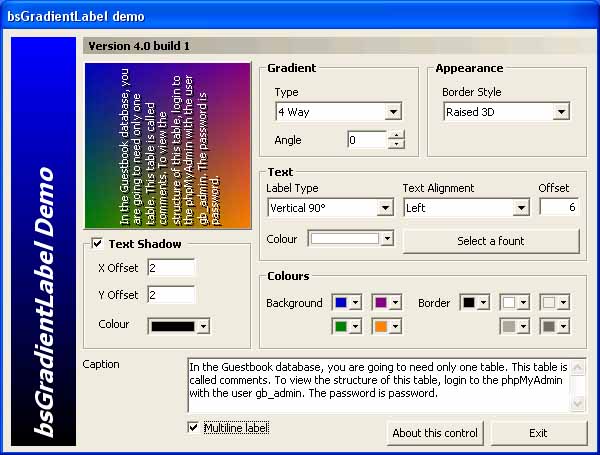Viewport: 600px width, 455px height.
Task: Open the text shadow Colour dropdown
Action: click(203, 326)
